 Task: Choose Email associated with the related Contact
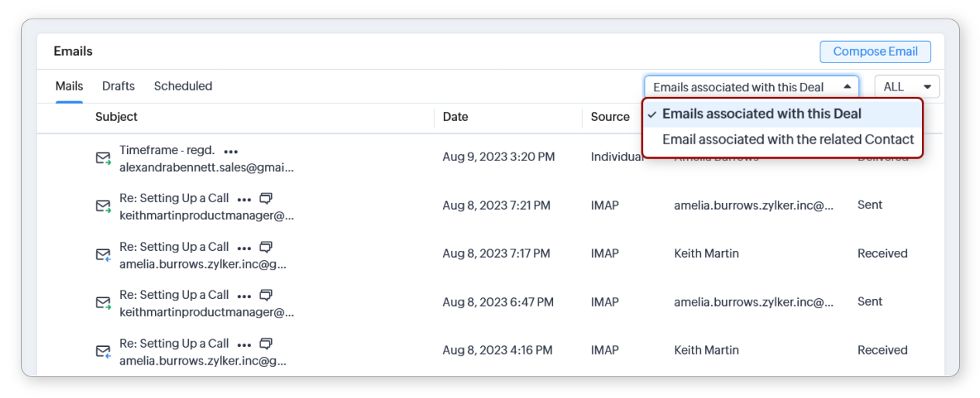(788, 140)
